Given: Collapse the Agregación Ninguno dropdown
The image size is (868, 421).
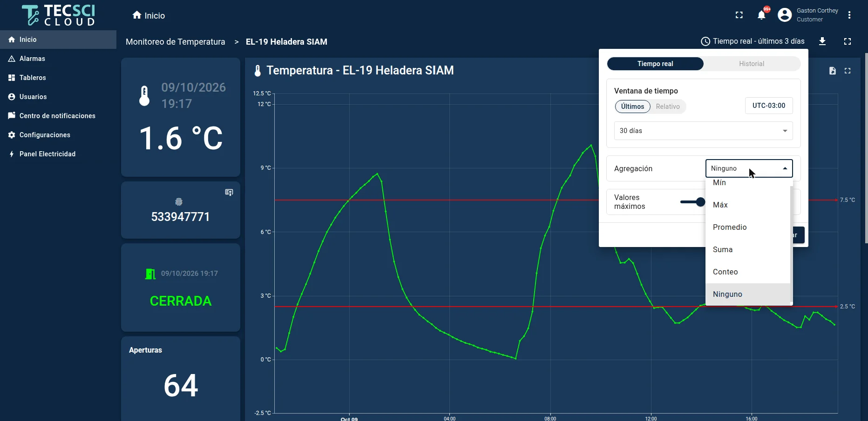Looking at the screenshot, I should coord(749,168).
